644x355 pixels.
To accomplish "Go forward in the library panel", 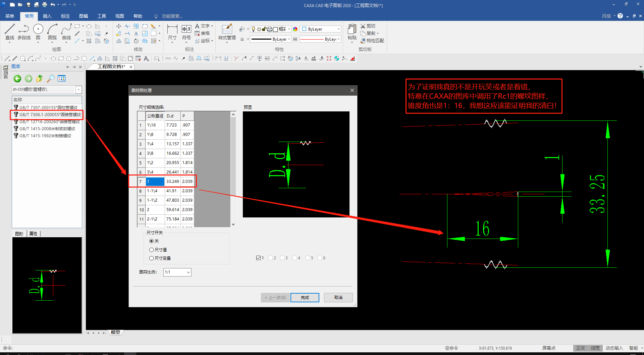I will 29,79.
